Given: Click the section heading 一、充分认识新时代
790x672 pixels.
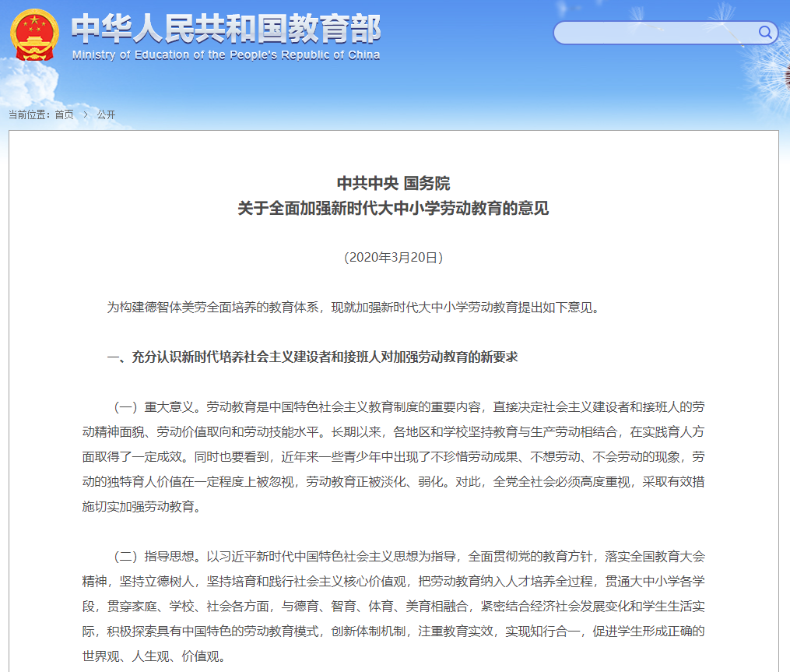Looking at the screenshot, I should tap(312, 357).
